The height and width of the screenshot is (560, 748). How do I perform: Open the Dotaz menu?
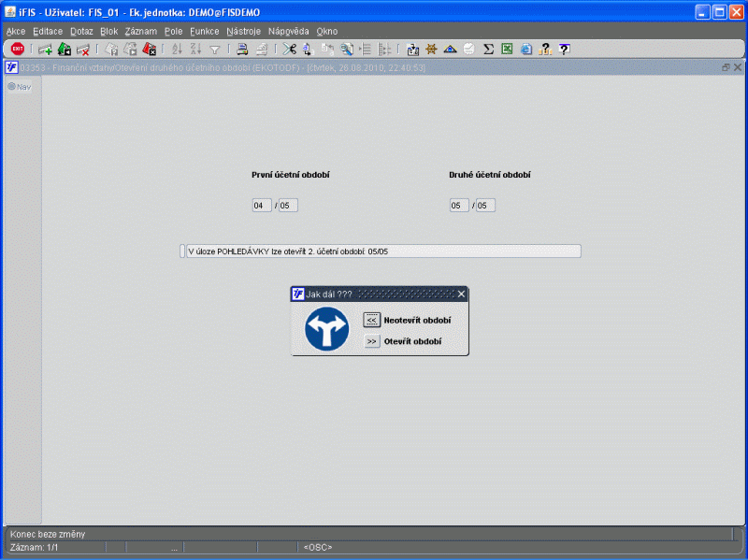click(x=81, y=32)
